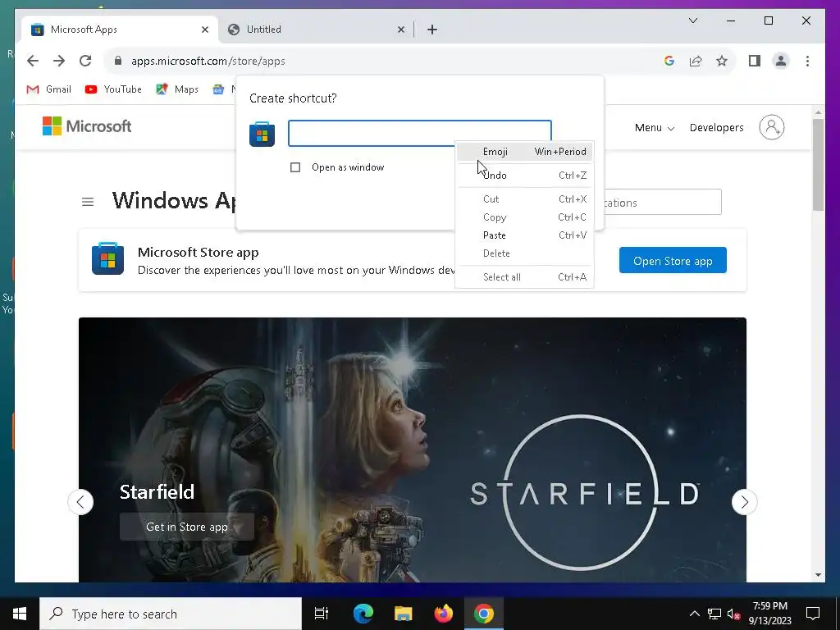Screen dimensions: 840x630
Task: Open the YouTube bookmark
Action: pyautogui.click(x=113, y=89)
